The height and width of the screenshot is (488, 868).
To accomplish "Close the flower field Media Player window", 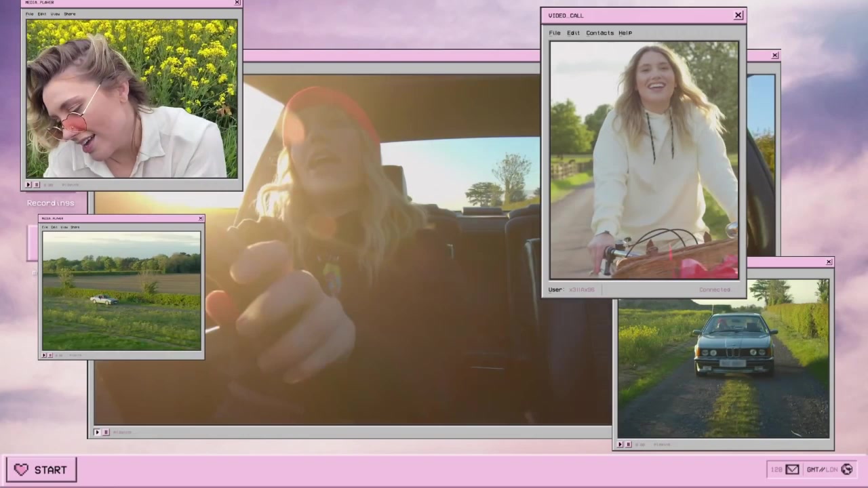I will pos(237,3).
